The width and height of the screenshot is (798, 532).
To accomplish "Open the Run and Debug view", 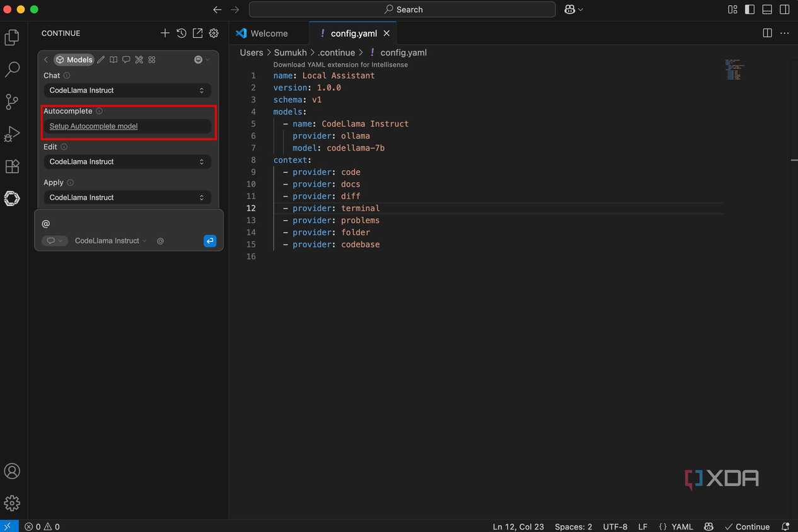I will coord(12,134).
